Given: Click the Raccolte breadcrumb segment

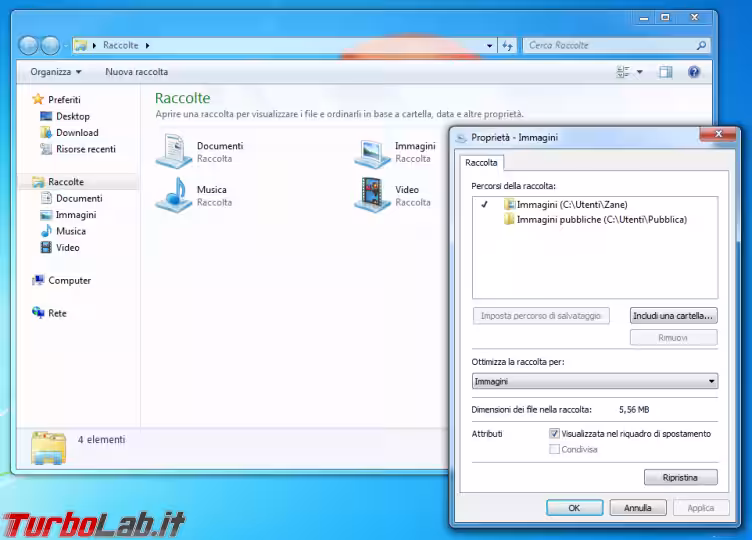Looking at the screenshot, I should pyautogui.click(x=121, y=45).
